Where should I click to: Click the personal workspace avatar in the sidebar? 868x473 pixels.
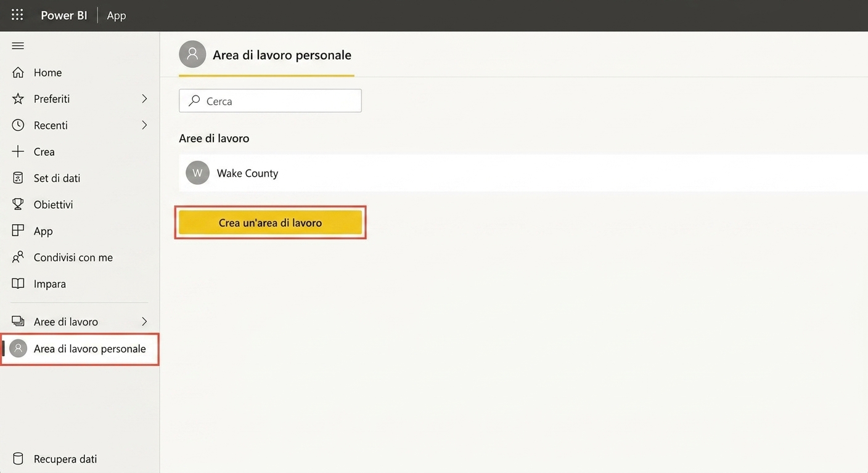pos(18,349)
